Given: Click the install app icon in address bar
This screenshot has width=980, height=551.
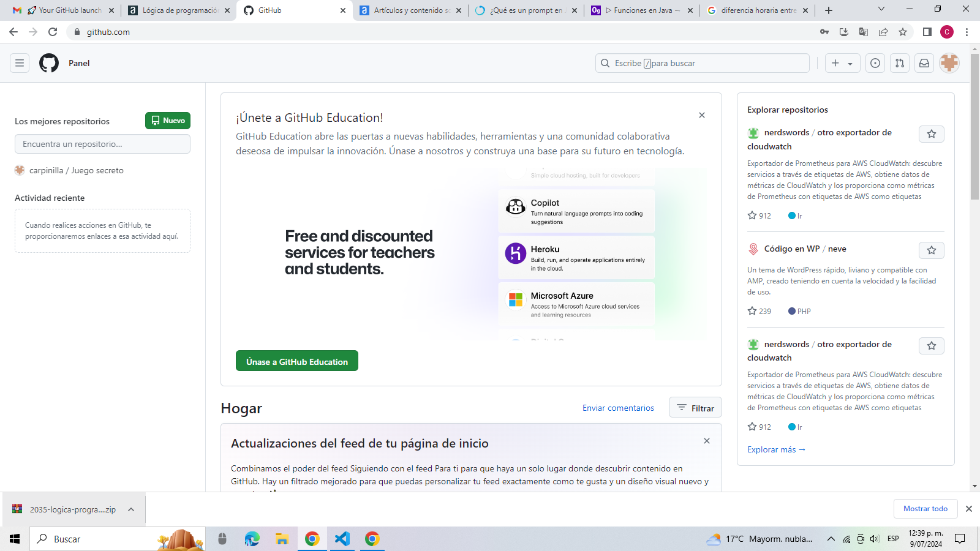Looking at the screenshot, I should pyautogui.click(x=844, y=32).
